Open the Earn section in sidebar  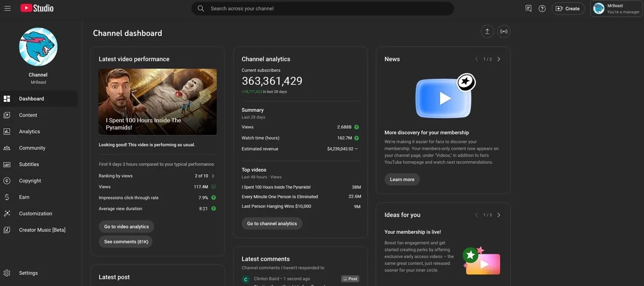(x=24, y=197)
